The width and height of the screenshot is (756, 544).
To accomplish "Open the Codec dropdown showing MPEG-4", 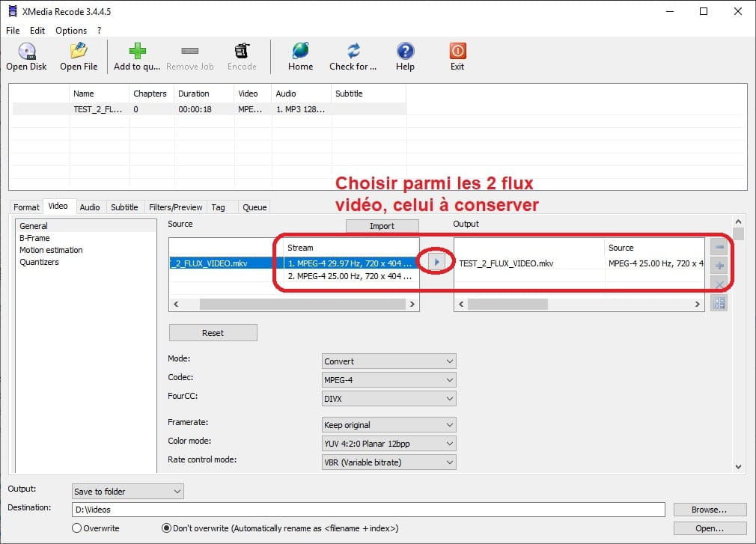I will 388,380.
